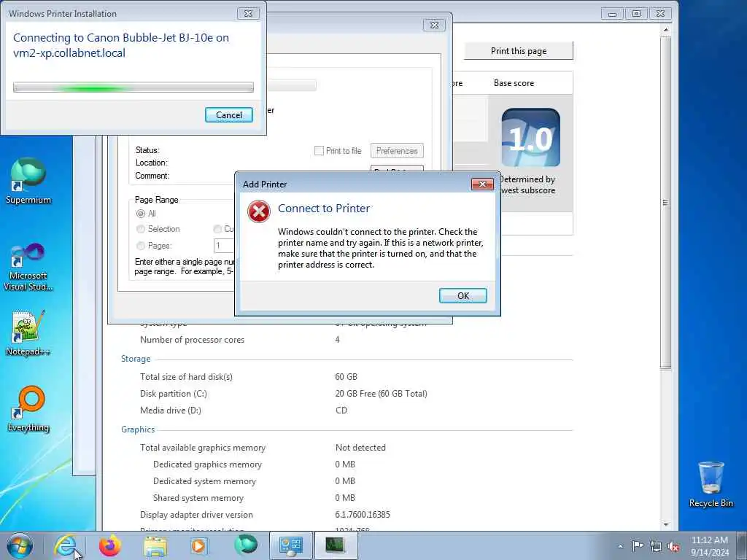The height and width of the screenshot is (560, 747).
Task: Click Print this page button
Action: coord(519,51)
